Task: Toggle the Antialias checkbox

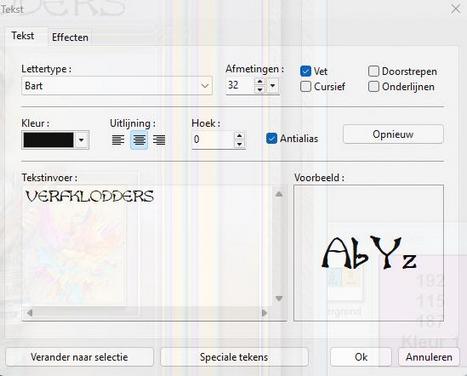Action: [x=272, y=138]
